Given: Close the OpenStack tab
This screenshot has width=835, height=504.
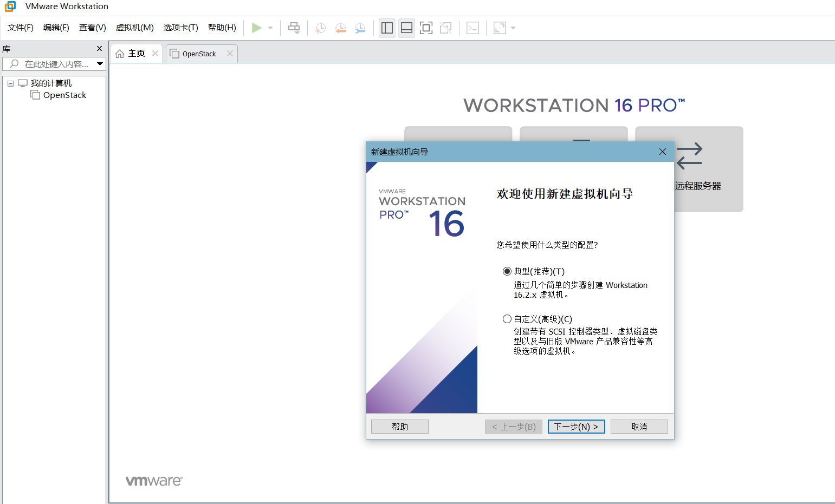Looking at the screenshot, I should 230,53.
